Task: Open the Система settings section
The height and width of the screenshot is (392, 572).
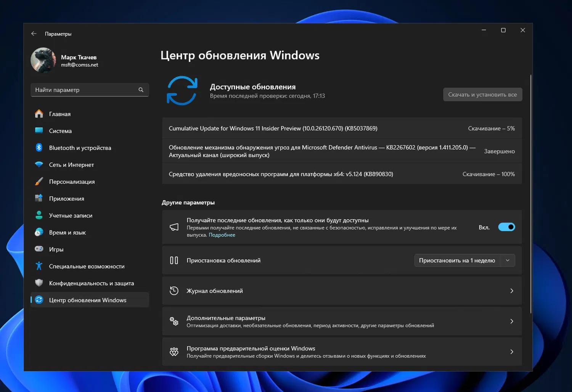Action: (90, 131)
